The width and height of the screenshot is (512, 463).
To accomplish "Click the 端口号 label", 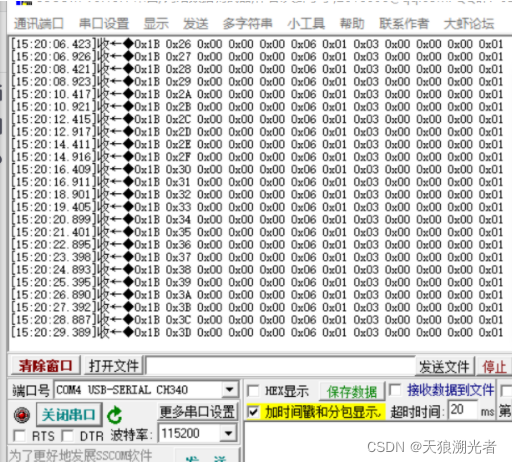I will (x=31, y=390).
